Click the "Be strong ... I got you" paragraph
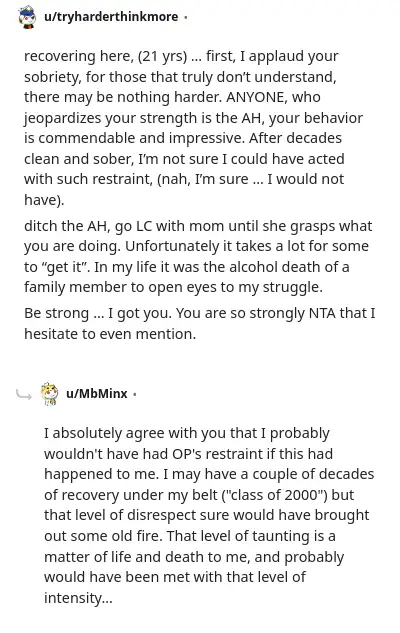This screenshot has height=633, width=400. click(x=199, y=323)
